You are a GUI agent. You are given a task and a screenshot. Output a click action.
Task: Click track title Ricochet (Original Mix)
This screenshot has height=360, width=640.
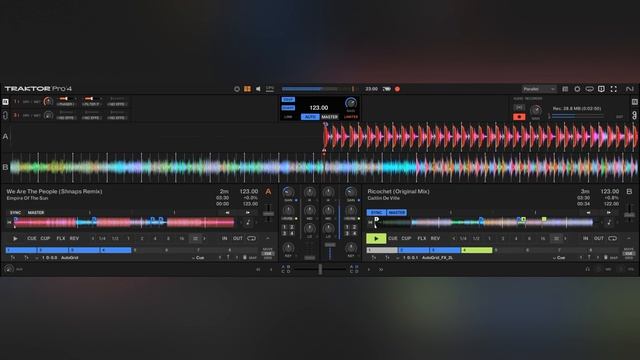[x=398, y=191]
